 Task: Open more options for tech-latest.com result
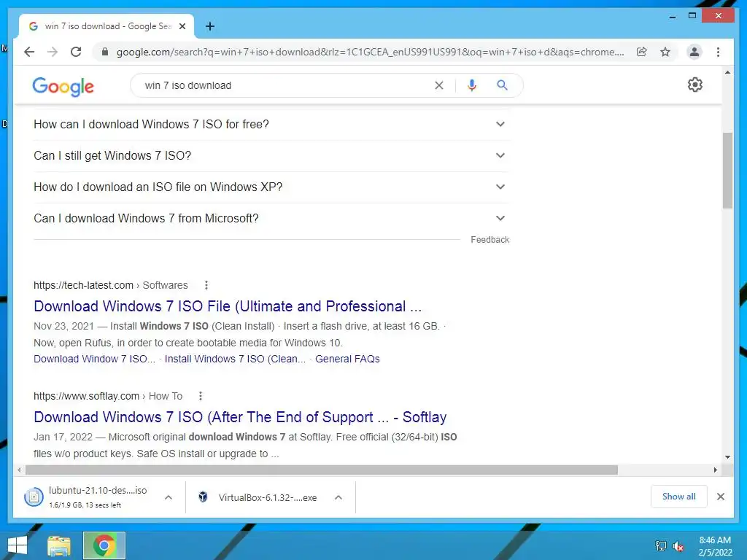pos(206,285)
